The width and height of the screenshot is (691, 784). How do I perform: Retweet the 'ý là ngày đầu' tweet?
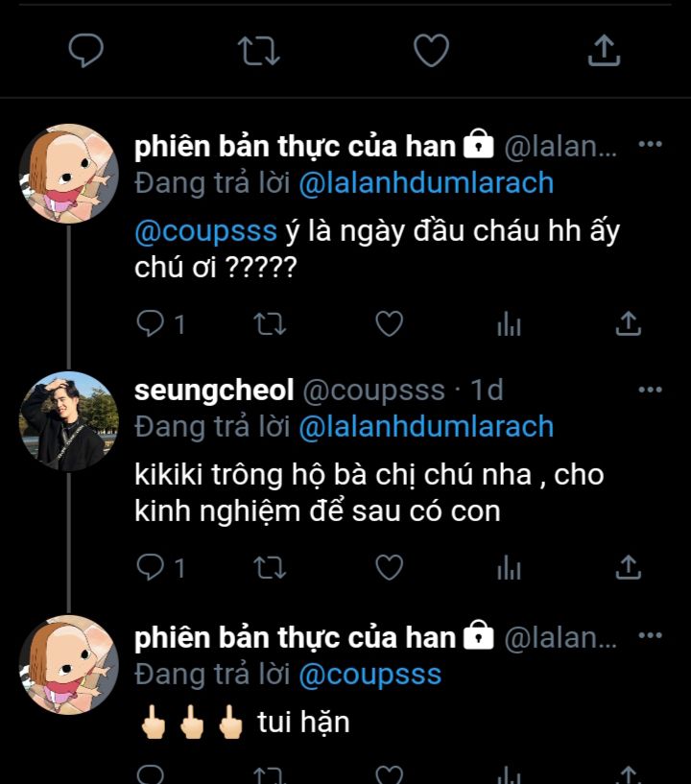pos(270,323)
